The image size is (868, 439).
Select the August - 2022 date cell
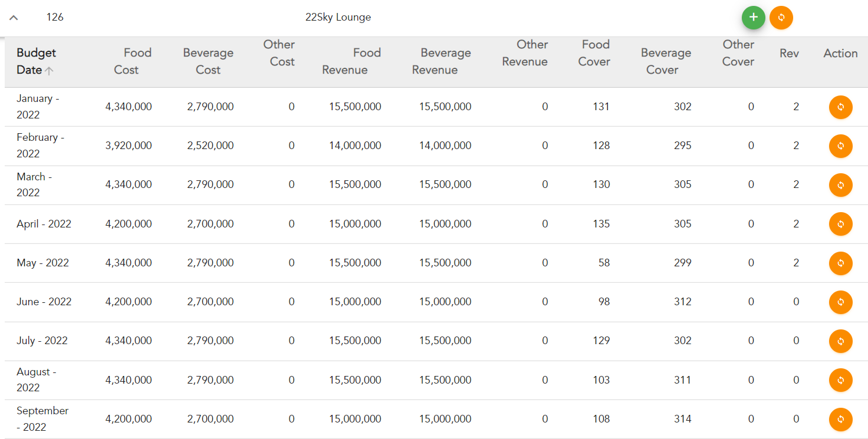(x=36, y=379)
